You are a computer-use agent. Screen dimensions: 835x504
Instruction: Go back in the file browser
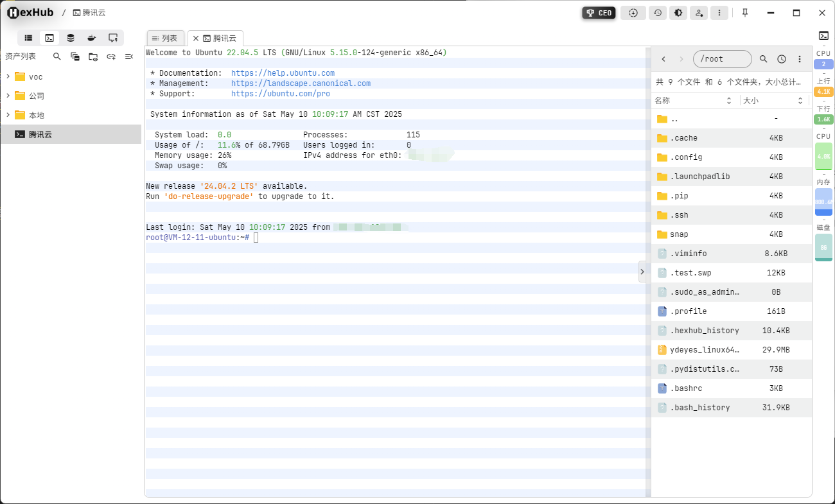pyautogui.click(x=664, y=59)
